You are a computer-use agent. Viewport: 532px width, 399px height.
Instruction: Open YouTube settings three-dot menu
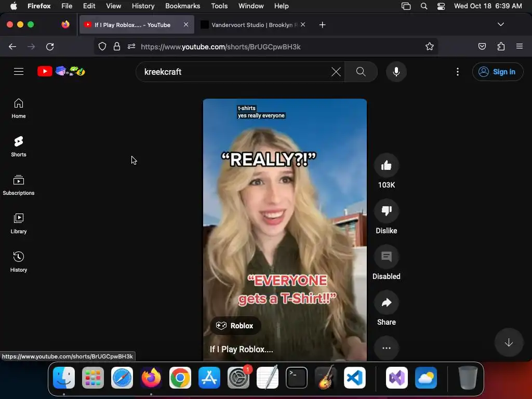click(458, 72)
